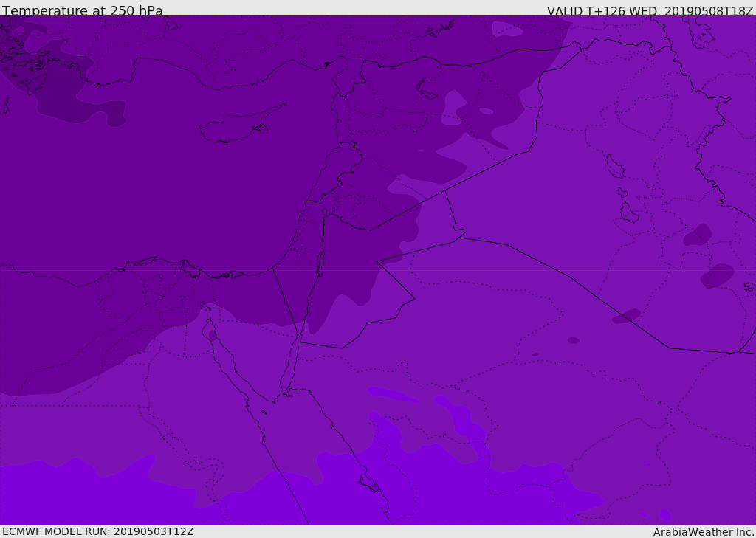Image resolution: width=756 pixels, height=538 pixels.
Task: Click the island of Cyprus on map
Action: tap(242, 125)
